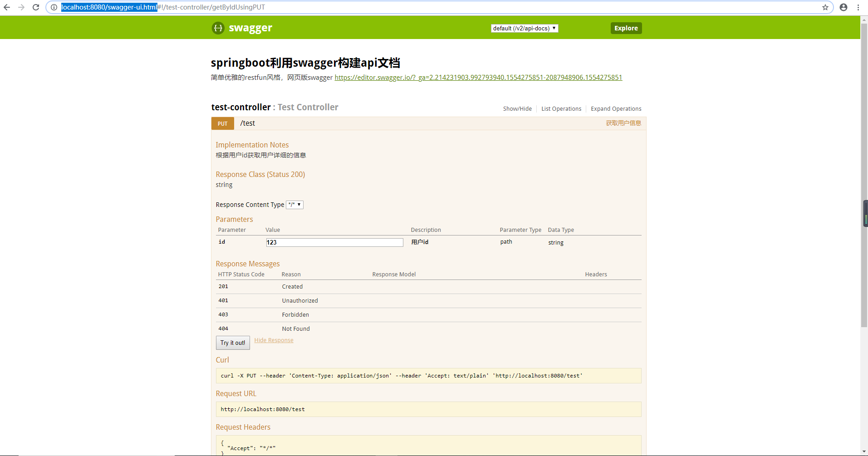Click the Explore button
Screen dimensions: 868x456
click(x=626, y=28)
